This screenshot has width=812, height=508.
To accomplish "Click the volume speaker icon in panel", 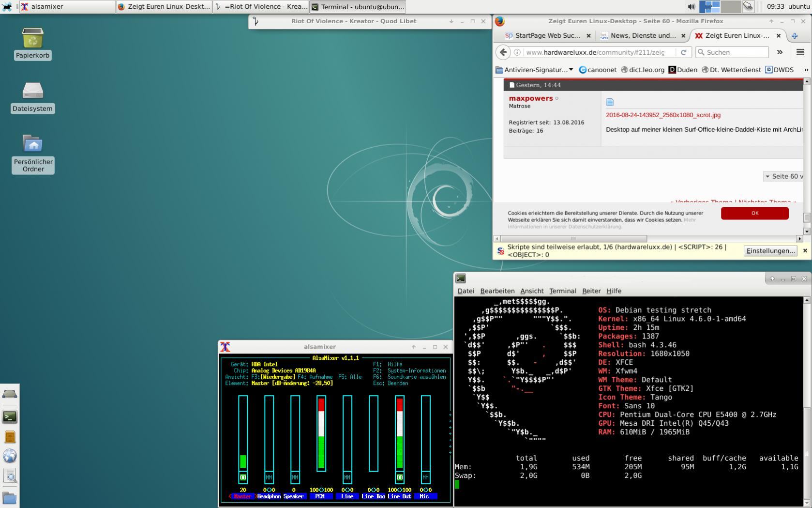I will 691,7.
